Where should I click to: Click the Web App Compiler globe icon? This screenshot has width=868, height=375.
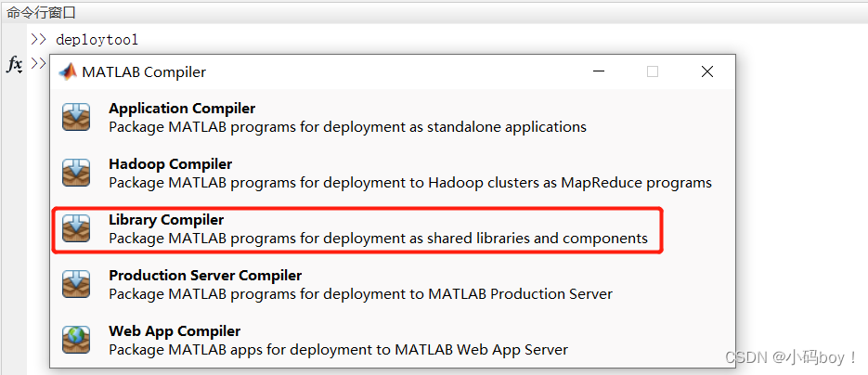pyautogui.click(x=76, y=341)
